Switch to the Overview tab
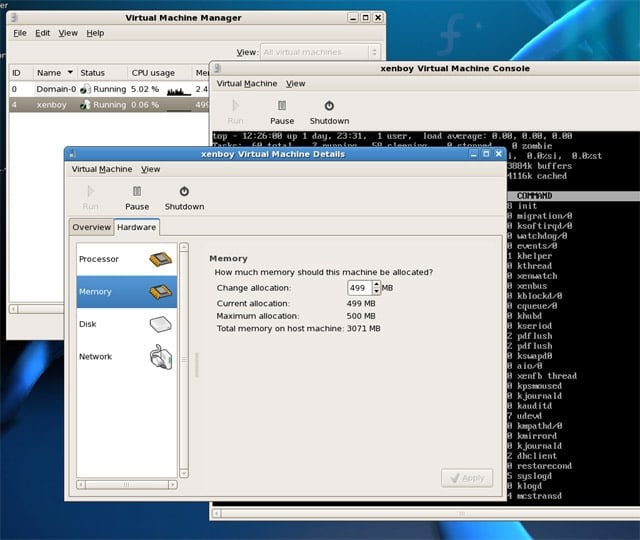The height and width of the screenshot is (540, 640). pyautogui.click(x=91, y=227)
